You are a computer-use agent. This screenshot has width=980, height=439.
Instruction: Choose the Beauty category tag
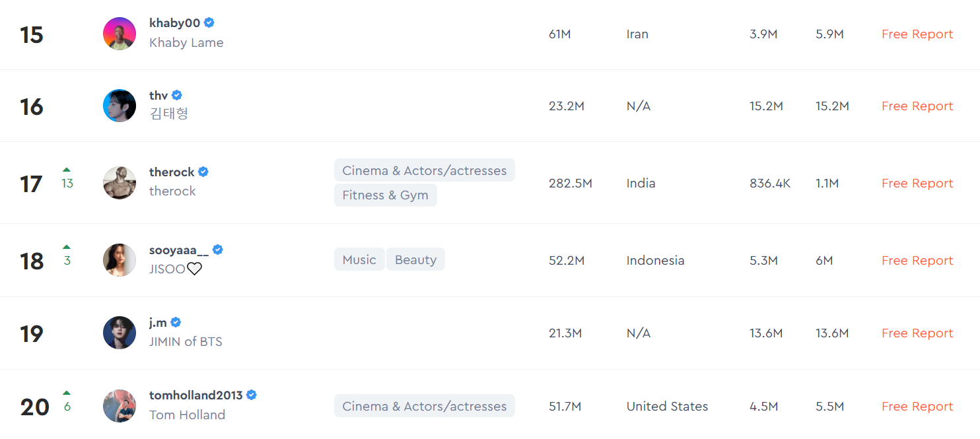[x=415, y=259]
